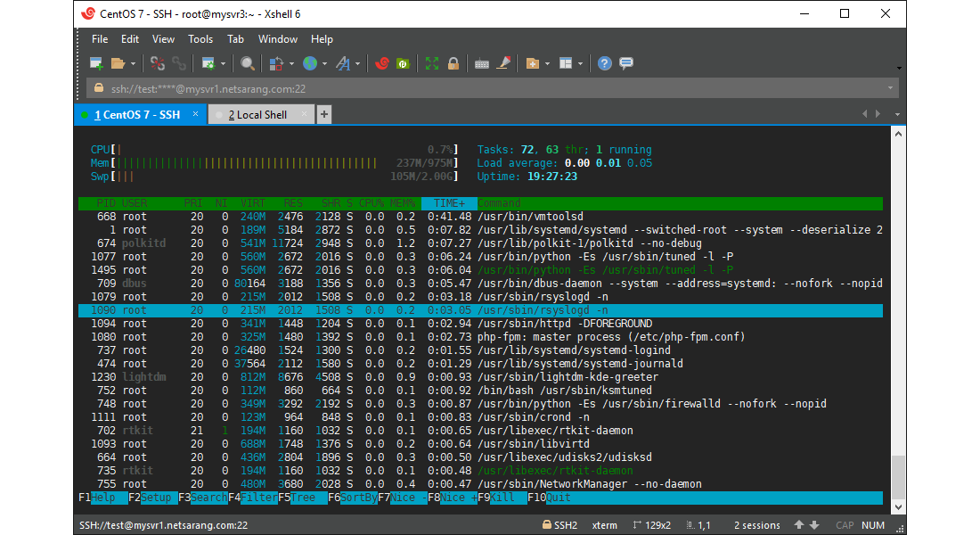Click the keyboard key-mapping icon
Viewport: 980px width, 535px height.
(x=482, y=63)
